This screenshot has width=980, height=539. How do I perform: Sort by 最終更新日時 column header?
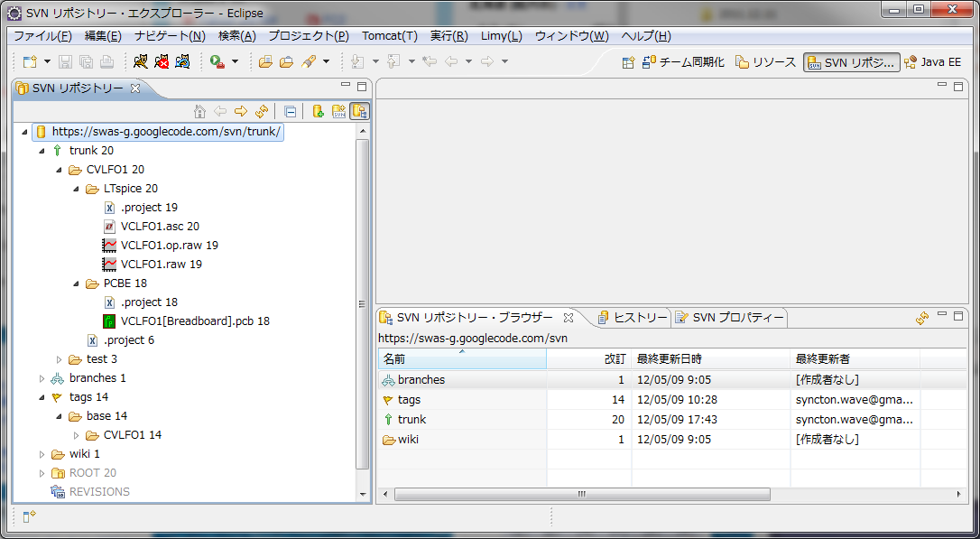click(710, 359)
